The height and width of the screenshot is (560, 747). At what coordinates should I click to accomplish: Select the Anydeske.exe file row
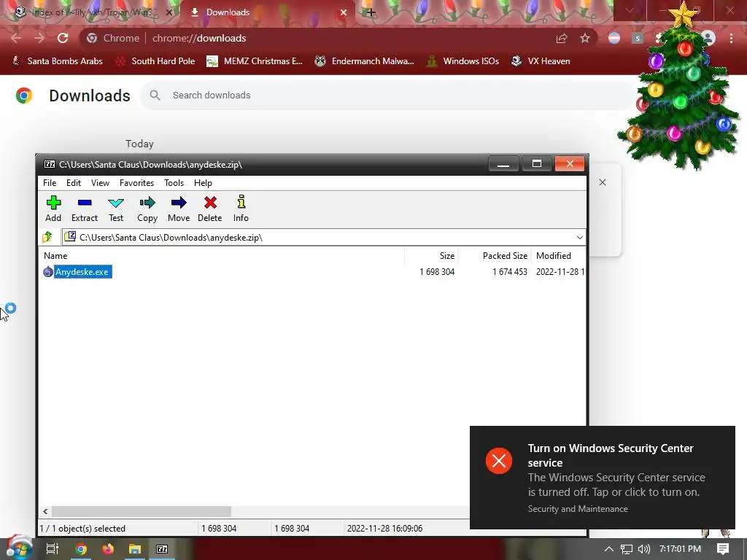pyautogui.click(x=312, y=272)
